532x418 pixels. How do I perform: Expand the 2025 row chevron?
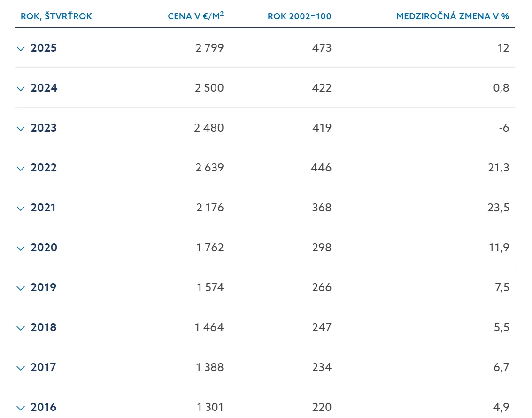(x=20, y=48)
